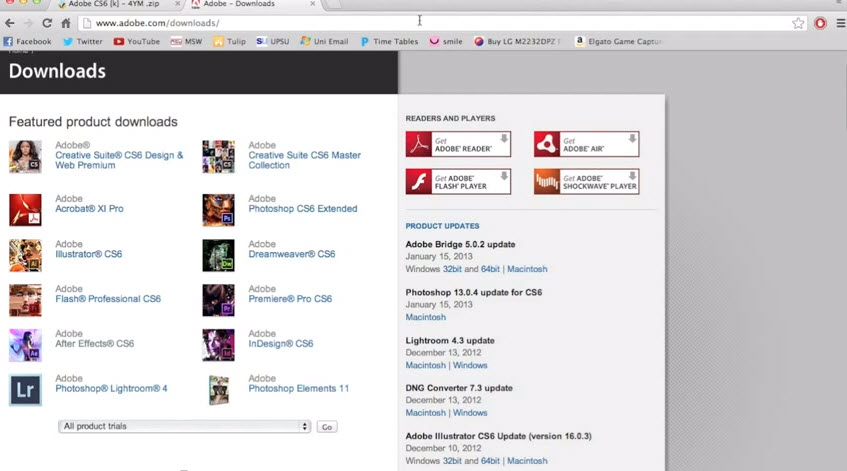Open Creative Suite CS6 Master Collection link
This screenshot has width=847, height=471.
(305, 160)
